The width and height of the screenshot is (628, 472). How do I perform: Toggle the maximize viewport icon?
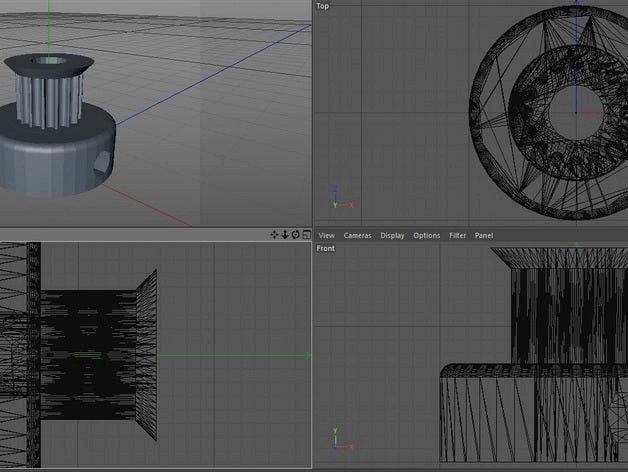coord(306,235)
